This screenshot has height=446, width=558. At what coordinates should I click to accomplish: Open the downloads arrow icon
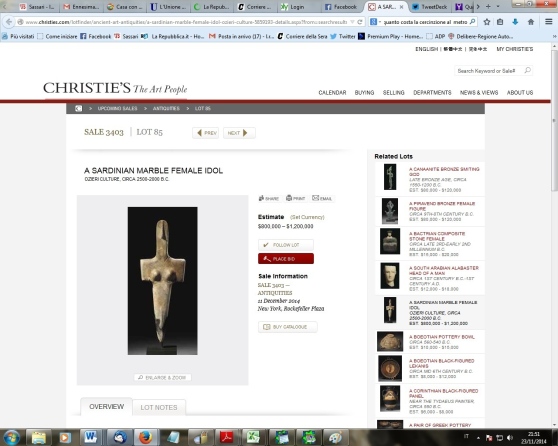coord(515,22)
